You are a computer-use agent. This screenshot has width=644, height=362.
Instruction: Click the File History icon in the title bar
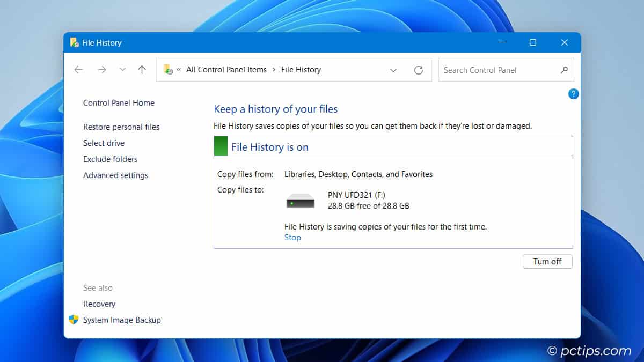click(x=73, y=42)
